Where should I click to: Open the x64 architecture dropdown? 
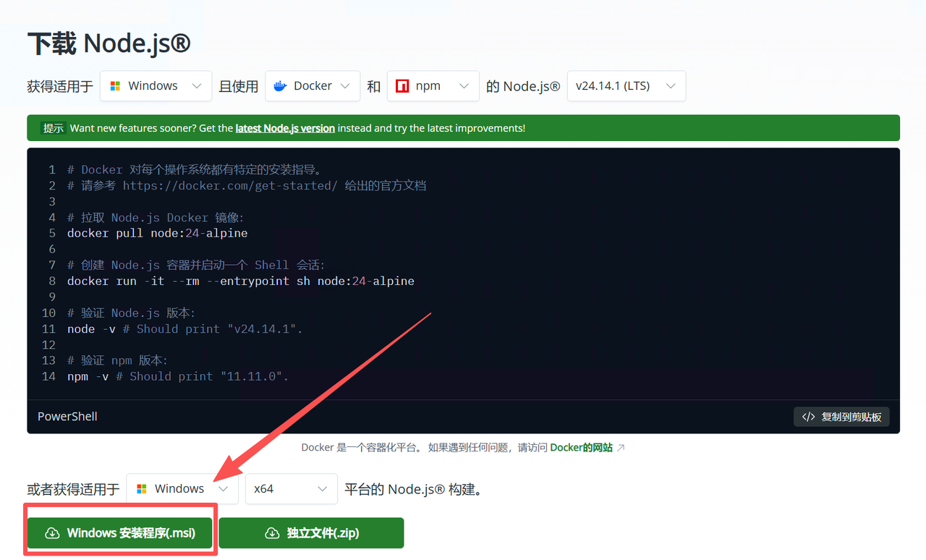coord(292,488)
